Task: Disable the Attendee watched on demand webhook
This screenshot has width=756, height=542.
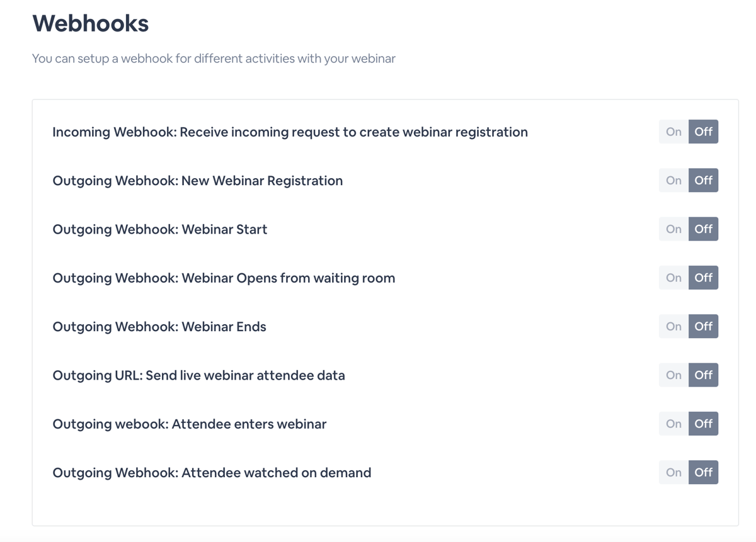Action: [x=704, y=472]
